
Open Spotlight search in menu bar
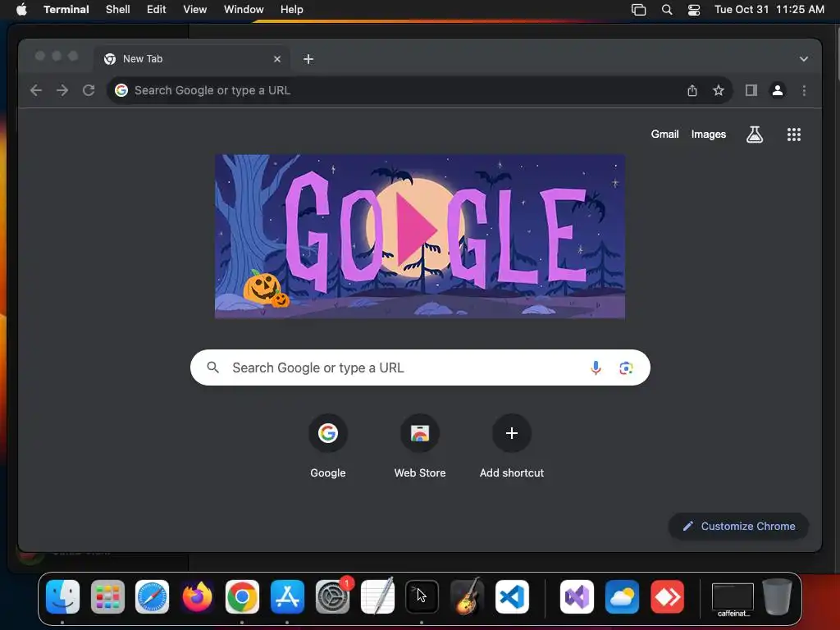coord(666,10)
